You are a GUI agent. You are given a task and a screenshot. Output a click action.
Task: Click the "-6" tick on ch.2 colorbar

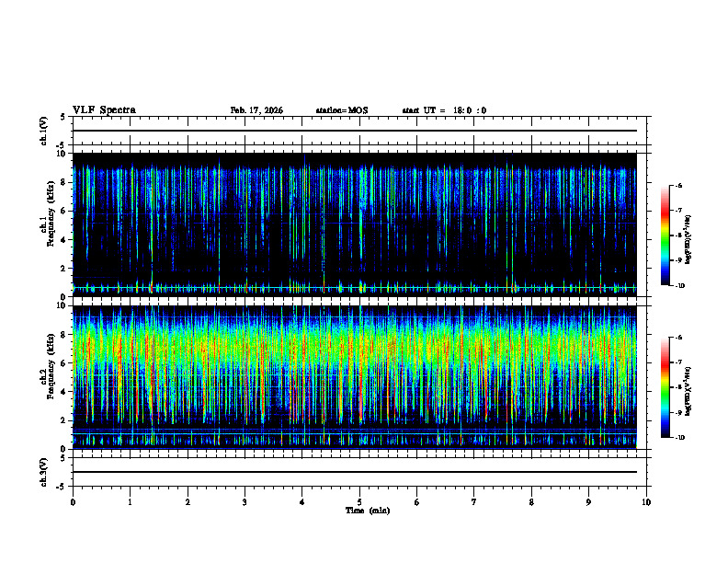[x=679, y=338]
